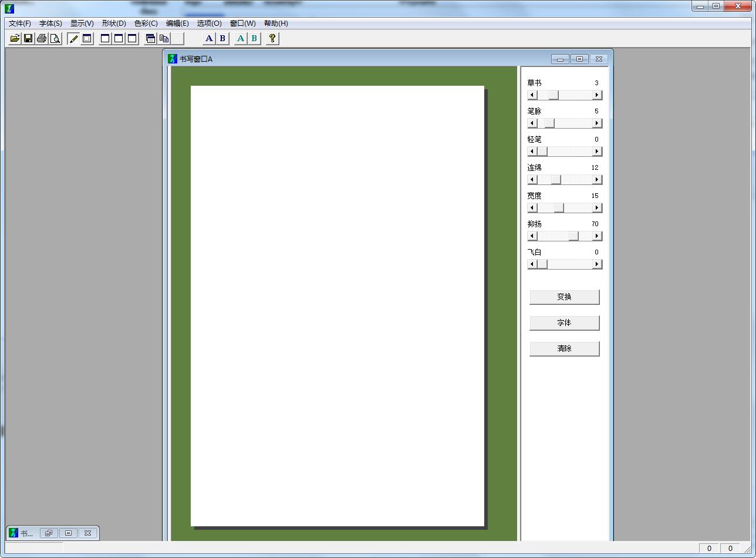Click the teal A toolbar icon
756x558 pixels.
241,39
